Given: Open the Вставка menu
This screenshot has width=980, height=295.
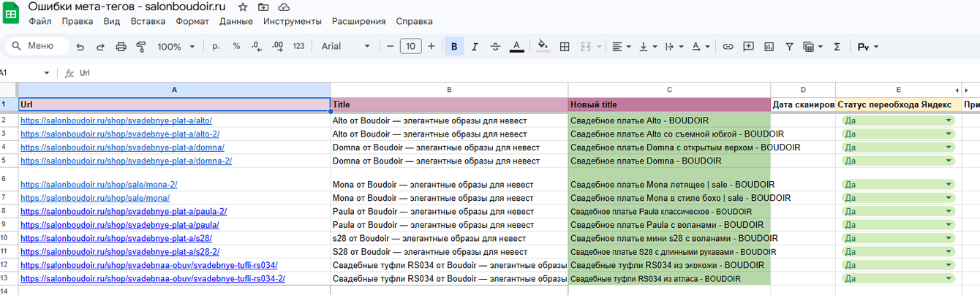Looking at the screenshot, I should click(x=148, y=21).
